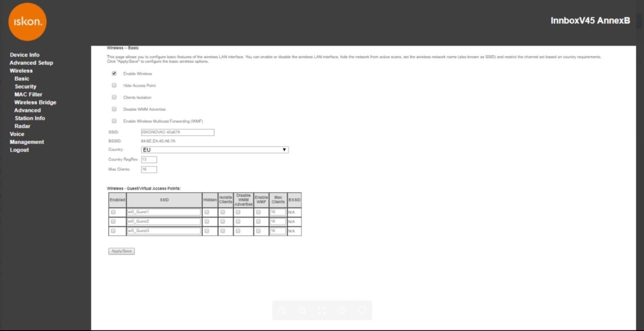Click the Iskon orange logo

point(27,22)
